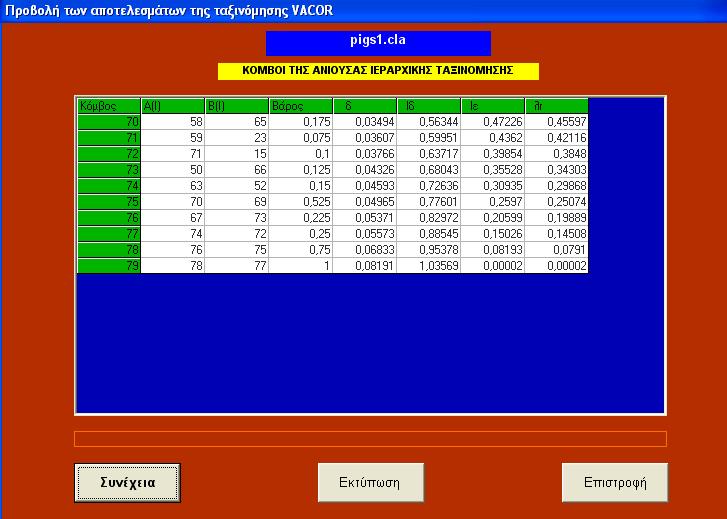Click the Ιε value 0,47226
This screenshot has height=519, width=727.
coord(492,122)
